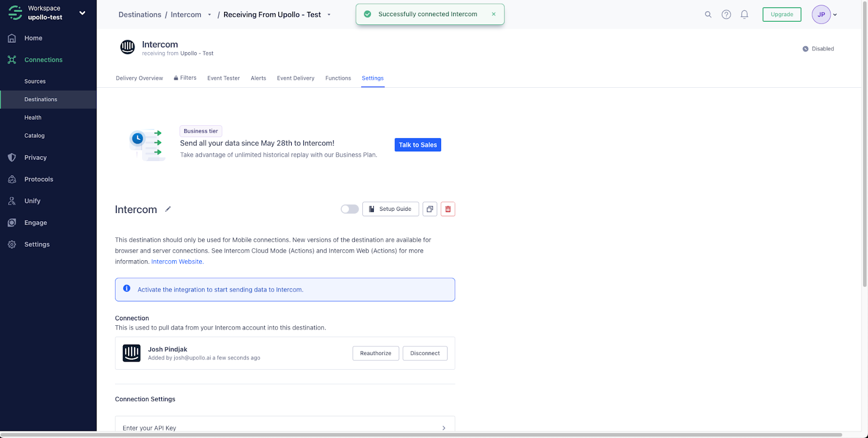Image resolution: width=868 pixels, height=438 pixels.
Task: Click the horizontal scrollbar at the bottom
Action: pos(421,435)
